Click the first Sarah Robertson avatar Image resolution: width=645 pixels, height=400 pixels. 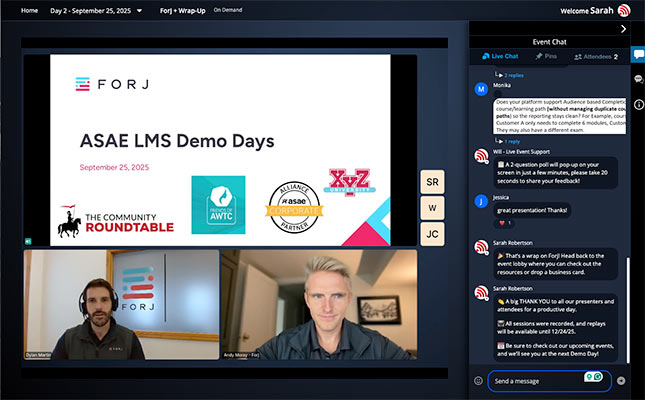point(481,247)
